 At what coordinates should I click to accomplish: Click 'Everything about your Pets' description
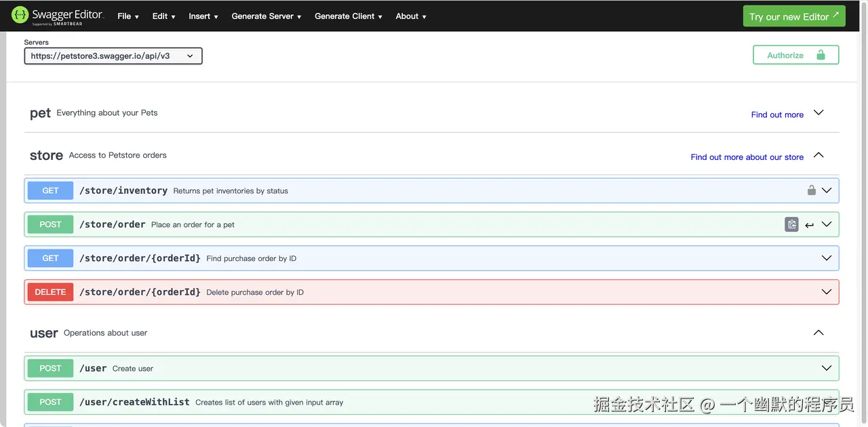[107, 113]
